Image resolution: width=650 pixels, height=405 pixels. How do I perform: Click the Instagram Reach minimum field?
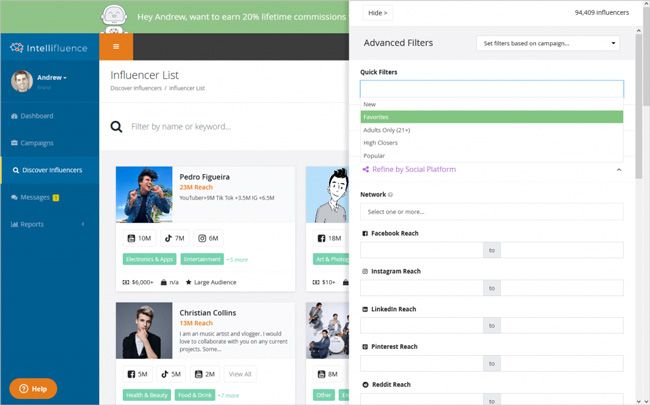point(422,288)
